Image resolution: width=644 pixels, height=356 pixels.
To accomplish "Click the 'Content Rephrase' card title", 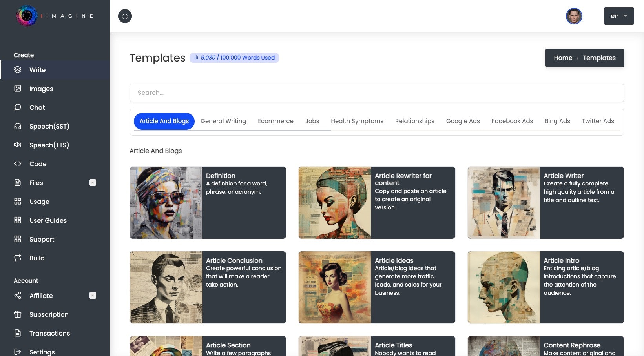I will coord(572,345).
